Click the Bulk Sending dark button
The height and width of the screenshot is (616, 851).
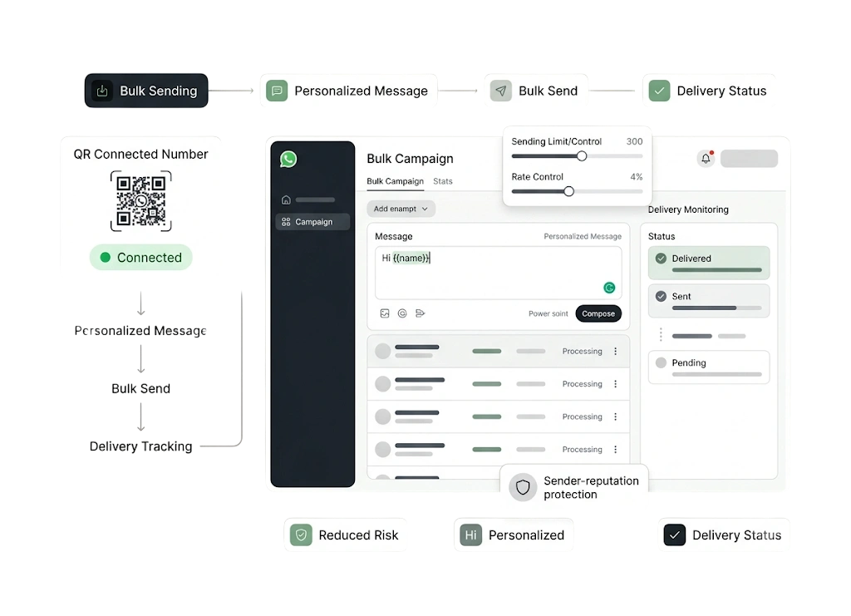(x=146, y=91)
